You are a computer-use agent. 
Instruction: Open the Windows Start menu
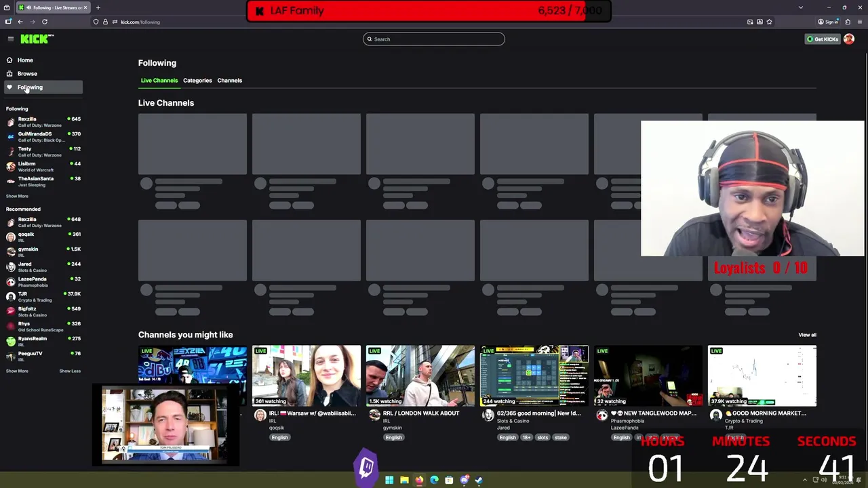click(389, 480)
